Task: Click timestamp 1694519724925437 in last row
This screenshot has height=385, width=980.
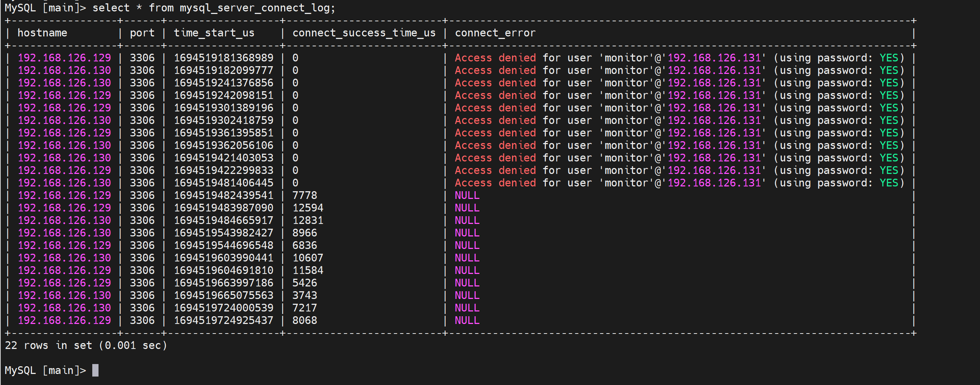Action: pyautogui.click(x=223, y=321)
